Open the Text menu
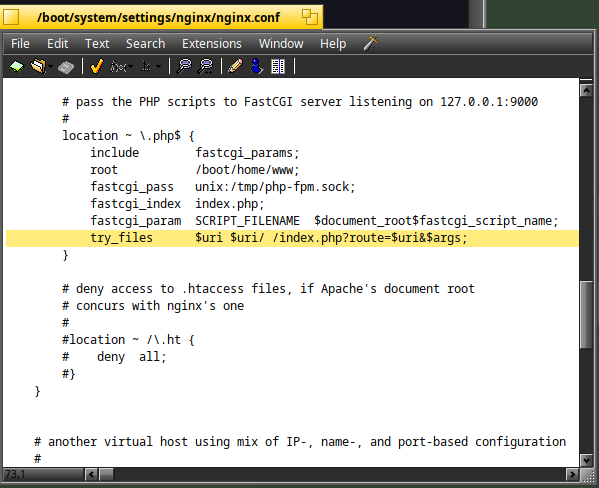 97,44
